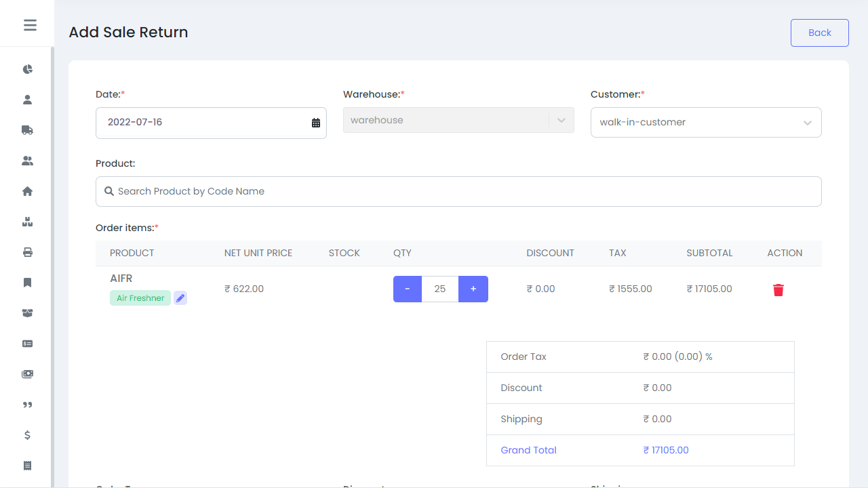The width and height of the screenshot is (868, 488).
Task: Open the sidebar hamburger menu
Action: (30, 24)
